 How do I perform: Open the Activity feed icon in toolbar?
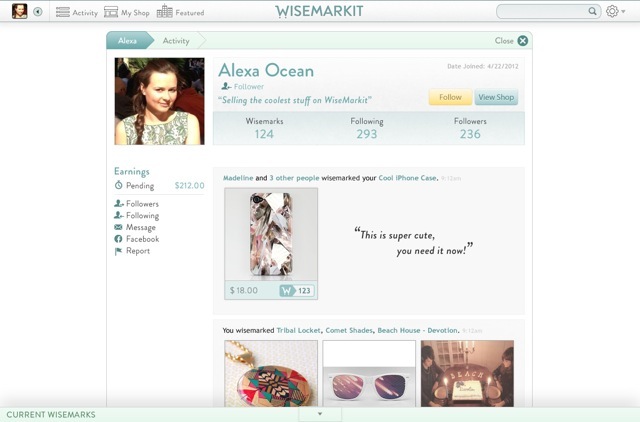pyautogui.click(x=62, y=12)
